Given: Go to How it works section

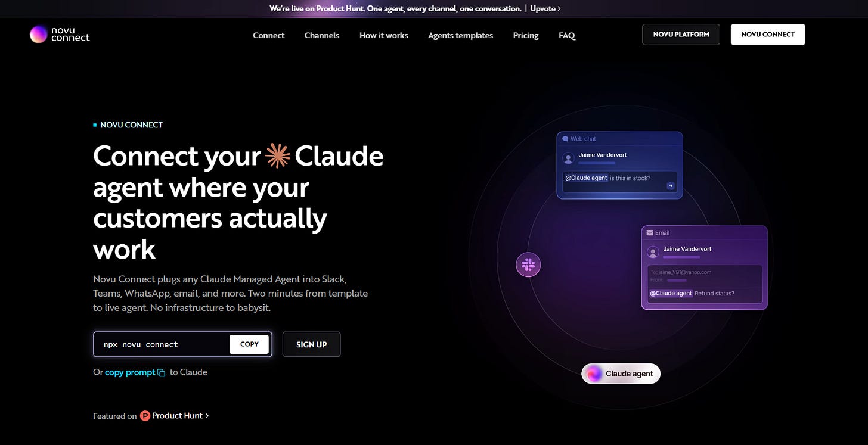Looking at the screenshot, I should tap(384, 35).
